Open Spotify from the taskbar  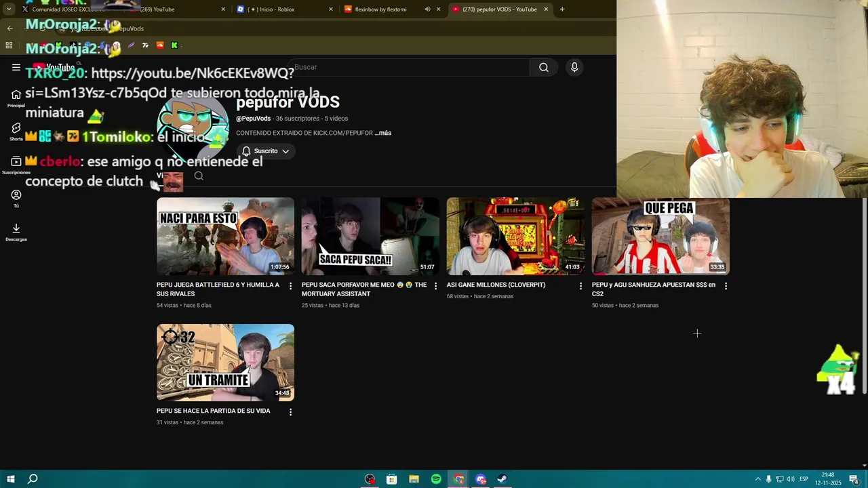pyautogui.click(x=436, y=479)
